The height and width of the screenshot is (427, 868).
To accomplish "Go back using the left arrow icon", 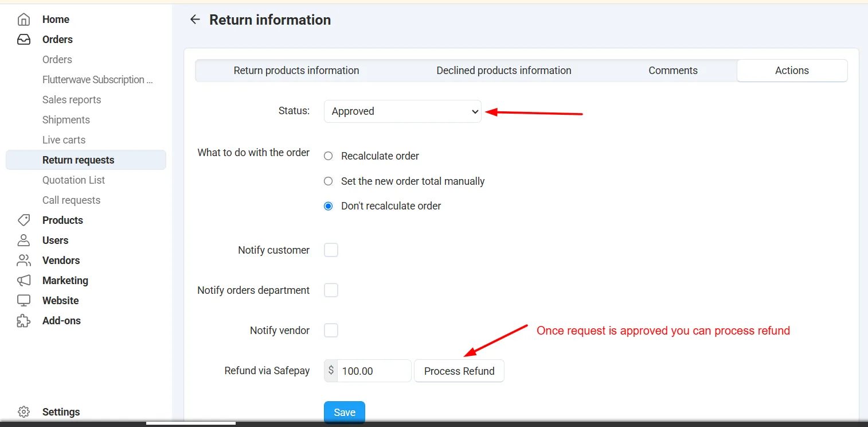I will coord(195,20).
